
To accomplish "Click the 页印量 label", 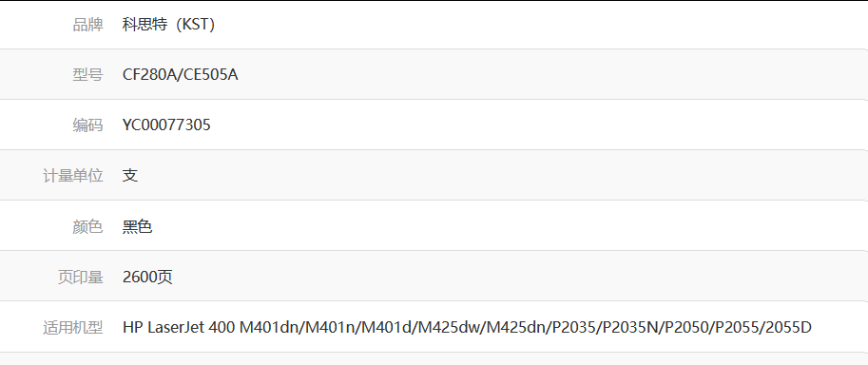I will click(x=80, y=277).
